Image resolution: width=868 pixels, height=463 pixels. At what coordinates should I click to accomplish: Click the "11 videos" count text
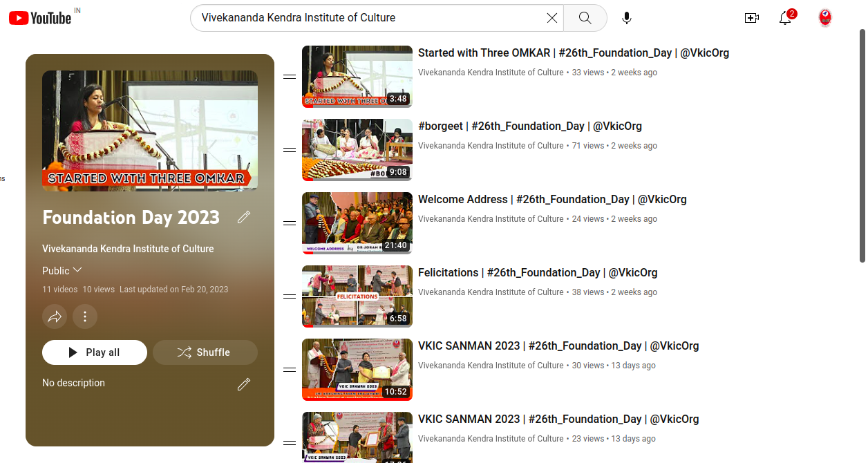(59, 290)
